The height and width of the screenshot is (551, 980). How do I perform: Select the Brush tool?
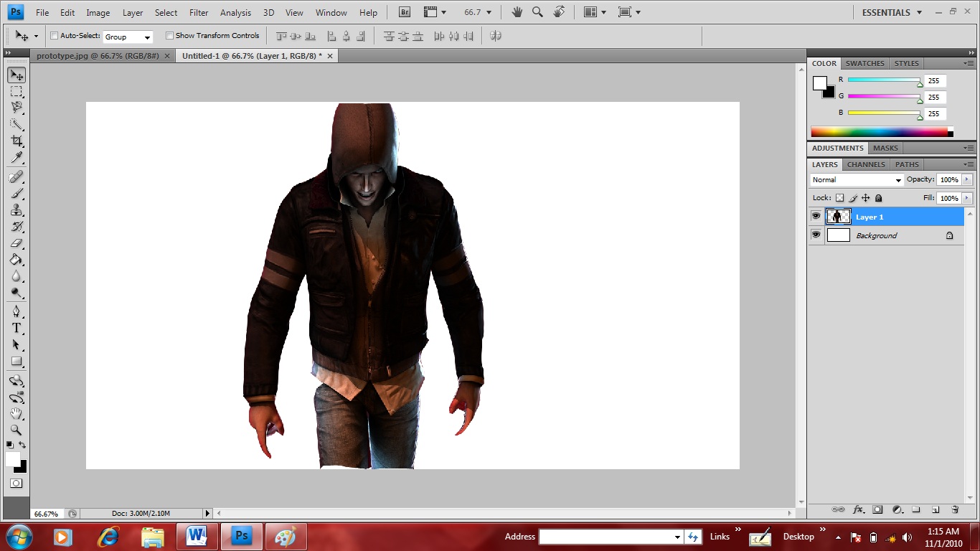click(x=17, y=193)
